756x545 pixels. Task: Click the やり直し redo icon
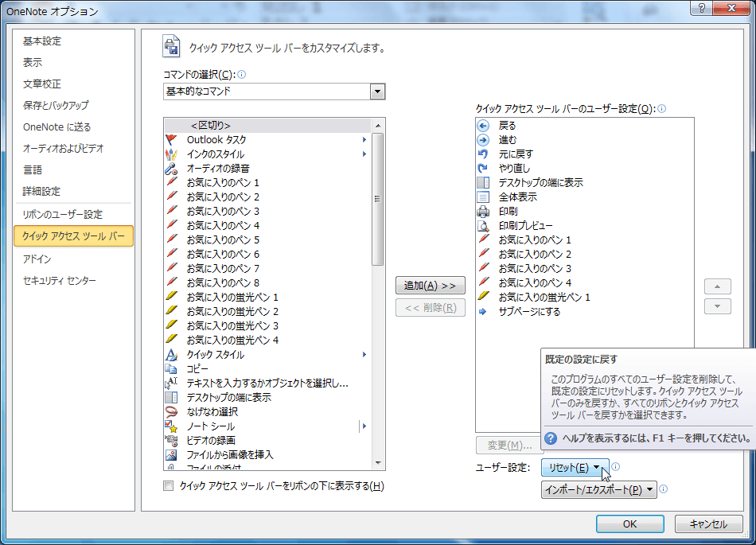coord(483,168)
